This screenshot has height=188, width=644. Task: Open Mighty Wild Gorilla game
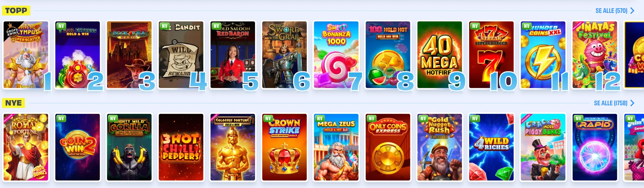(x=129, y=147)
